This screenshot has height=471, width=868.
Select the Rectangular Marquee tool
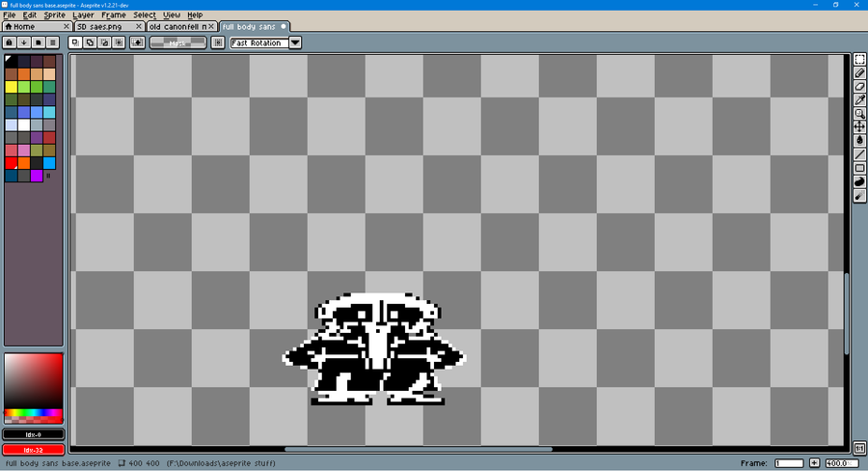[x=859, y=59]
